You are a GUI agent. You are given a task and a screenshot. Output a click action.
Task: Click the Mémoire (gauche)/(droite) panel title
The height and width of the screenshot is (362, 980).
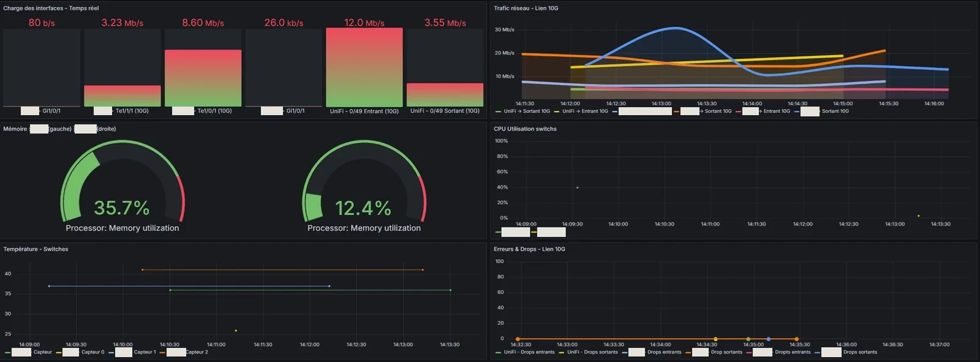point(59,129)
